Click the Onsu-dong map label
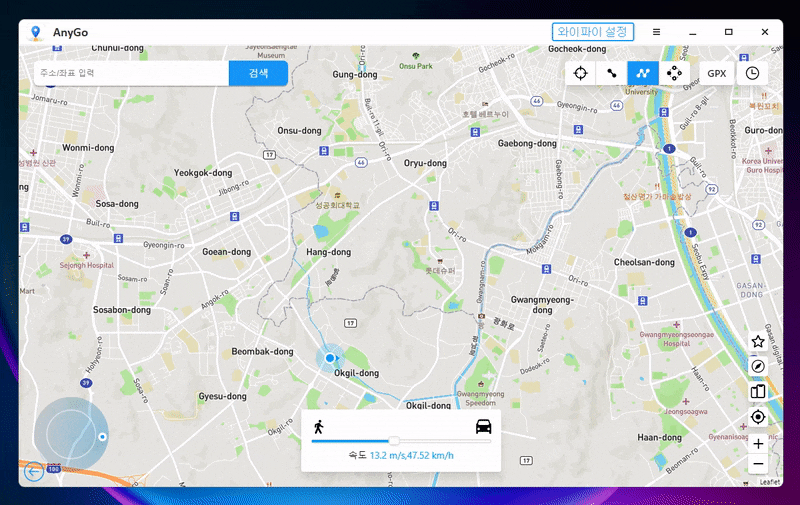Image resolution: width=800 pixels, height=505 pixels. pos(299,131)
